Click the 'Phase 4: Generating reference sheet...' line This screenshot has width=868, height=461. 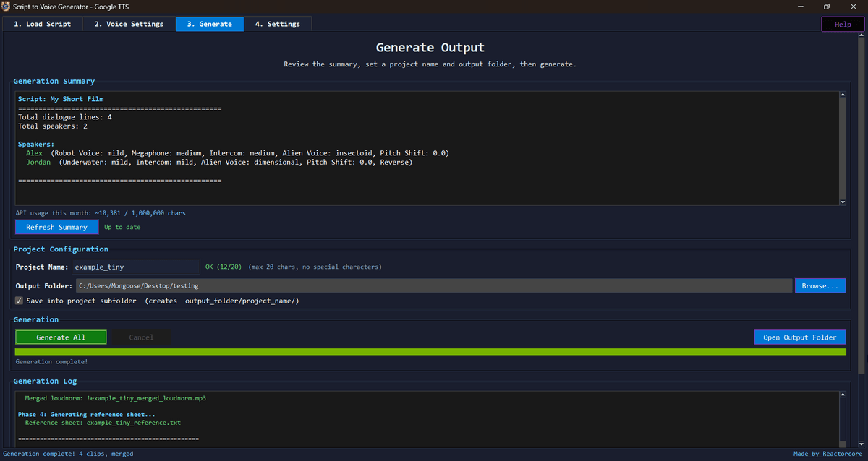87,415
